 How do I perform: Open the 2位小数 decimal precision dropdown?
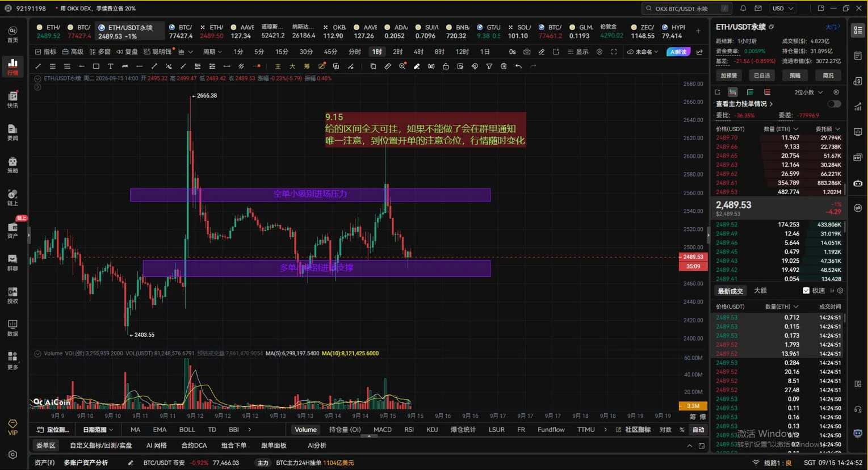pos(808,92)
